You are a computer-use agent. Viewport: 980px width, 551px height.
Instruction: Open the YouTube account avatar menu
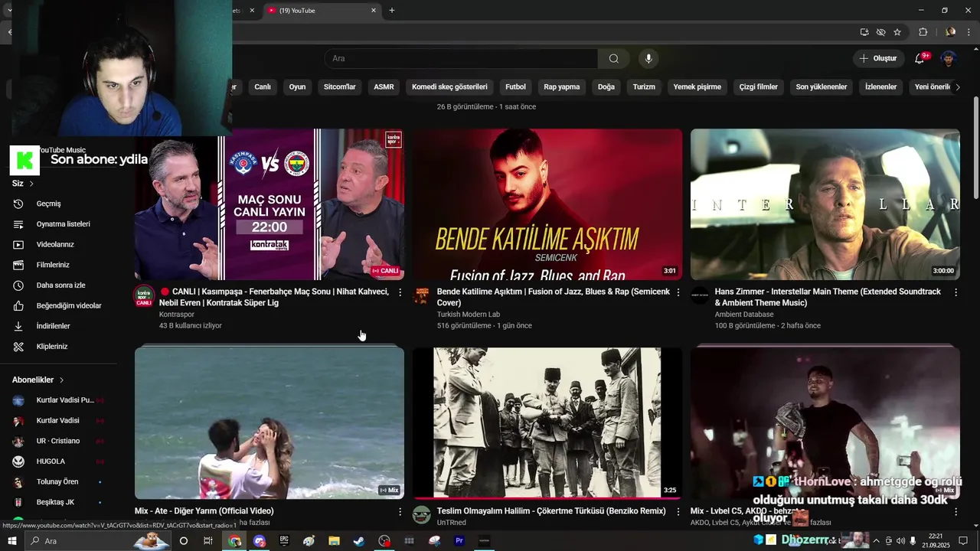pyautogui.click(x=949, y=59)
